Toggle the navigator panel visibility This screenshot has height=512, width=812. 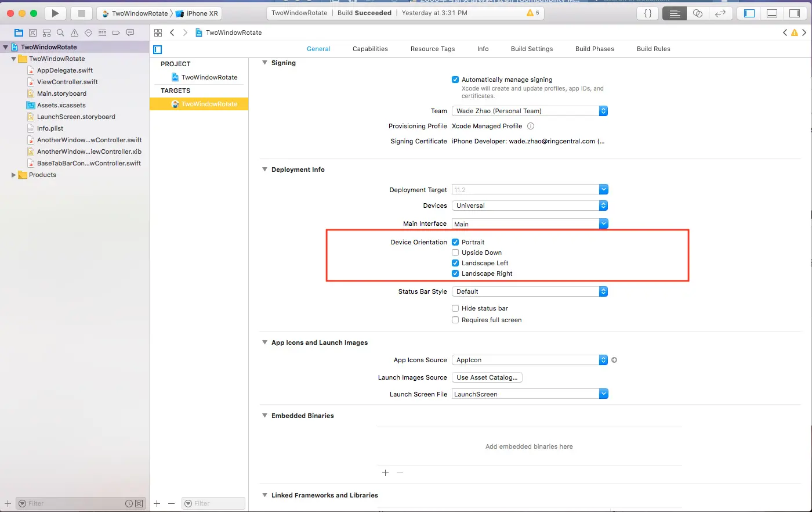749,13
